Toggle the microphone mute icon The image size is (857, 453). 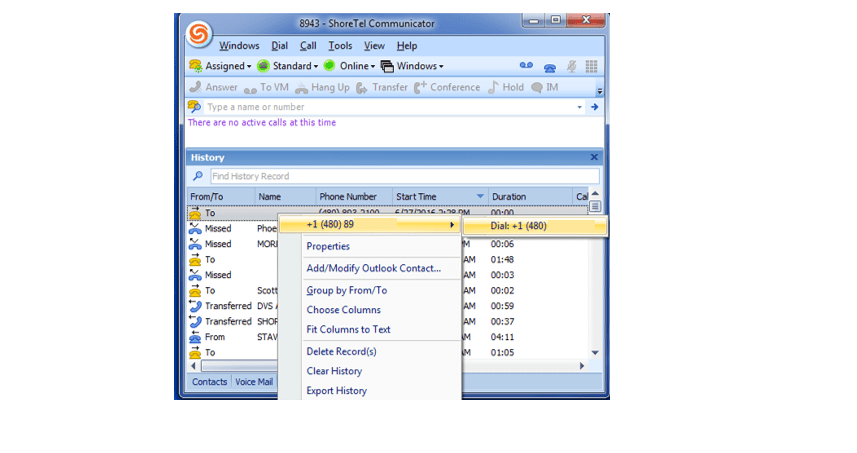click(571, 67)
